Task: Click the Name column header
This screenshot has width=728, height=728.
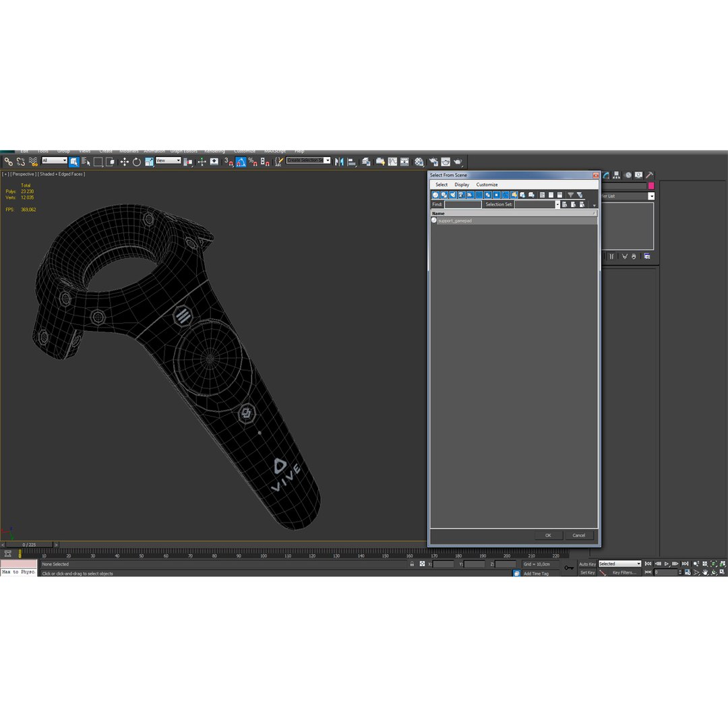Action: [x=514, y=214]
